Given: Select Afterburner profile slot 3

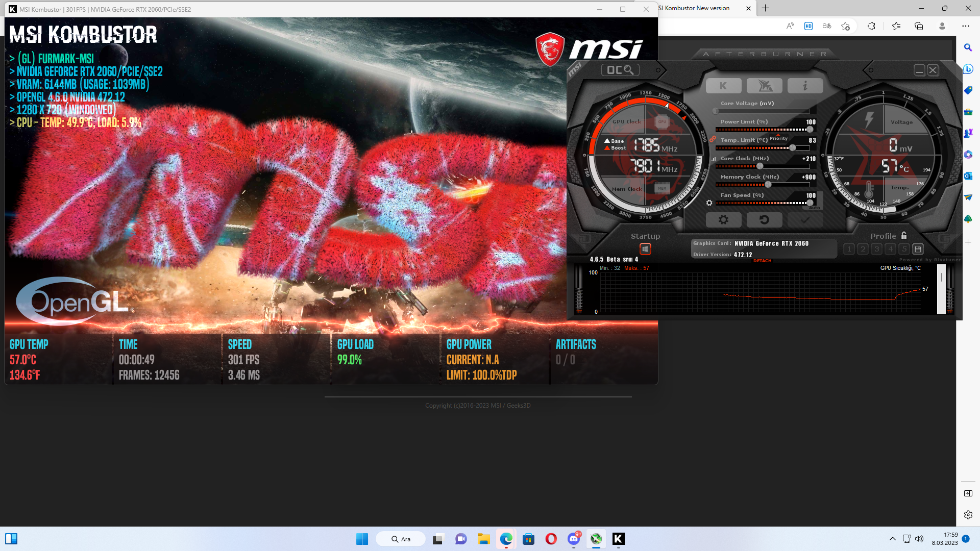Looking at the screenshot, I should point(876,249).
